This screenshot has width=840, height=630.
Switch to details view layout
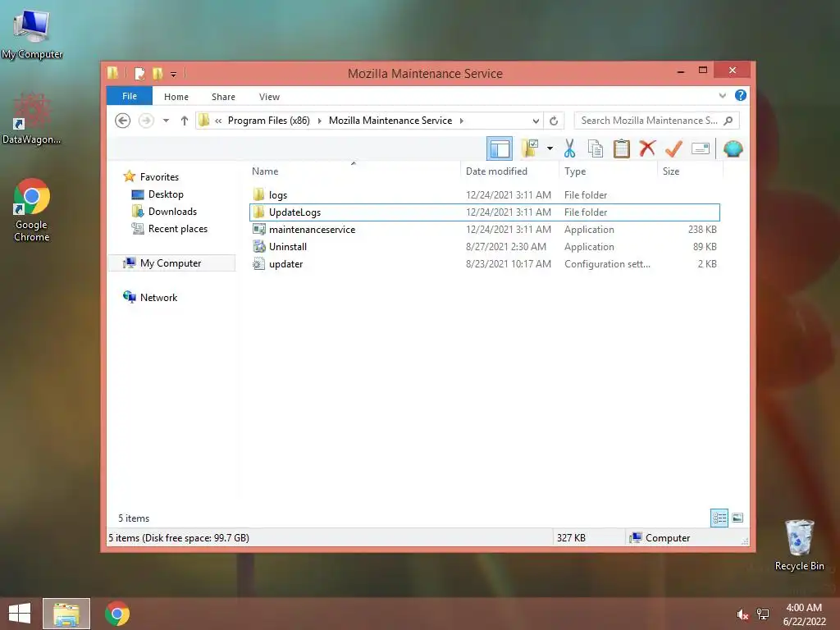point(719,518)
